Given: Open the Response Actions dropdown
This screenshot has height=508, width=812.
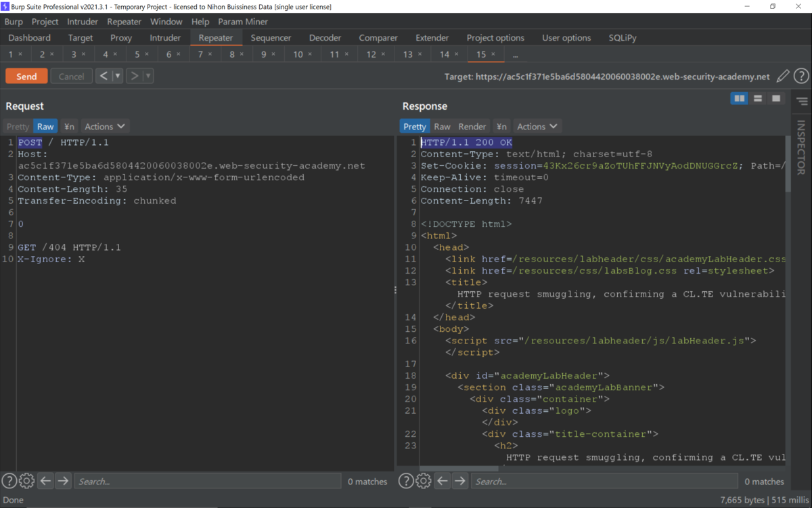Looking at the screenshot, I should click(537, 127).
